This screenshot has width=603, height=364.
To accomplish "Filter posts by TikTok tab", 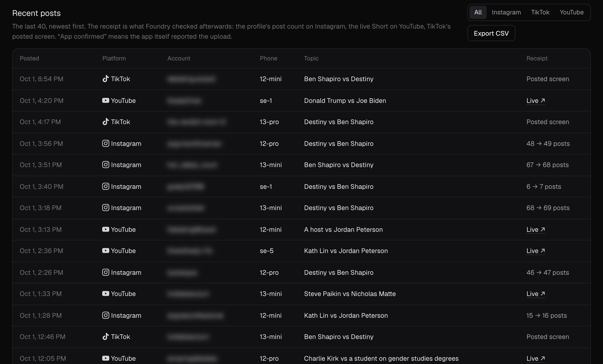I will pyautogui.click(x=540, y=12).
